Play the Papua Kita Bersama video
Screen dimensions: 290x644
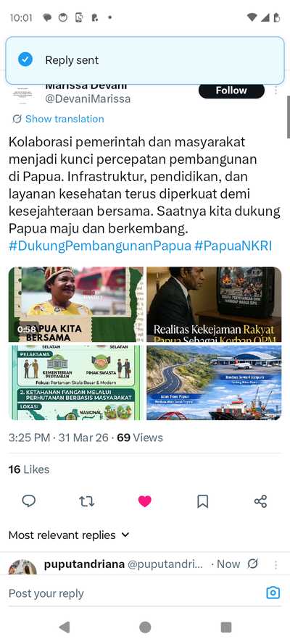(x=76, y=304)
